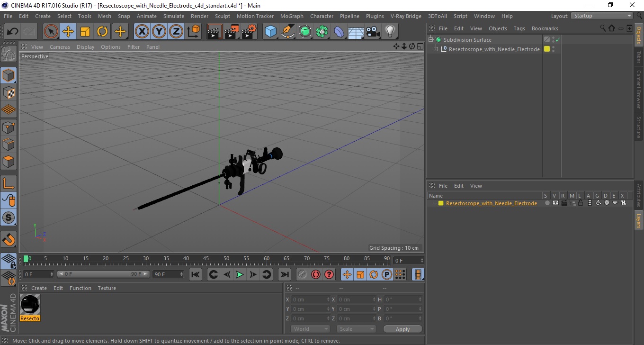Toggle Solo on the Resectoscope_with_Needle_Electrode layer

[x=547, y=203]
